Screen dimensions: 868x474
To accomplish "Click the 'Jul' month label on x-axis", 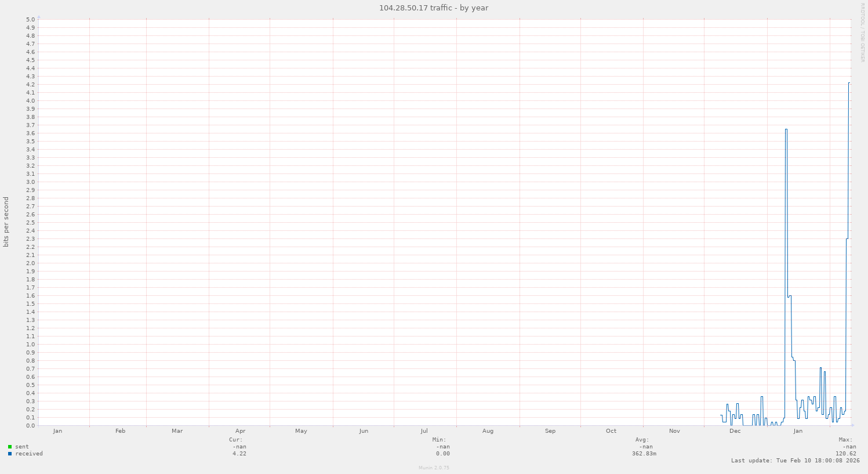I will tap(424, 431).
